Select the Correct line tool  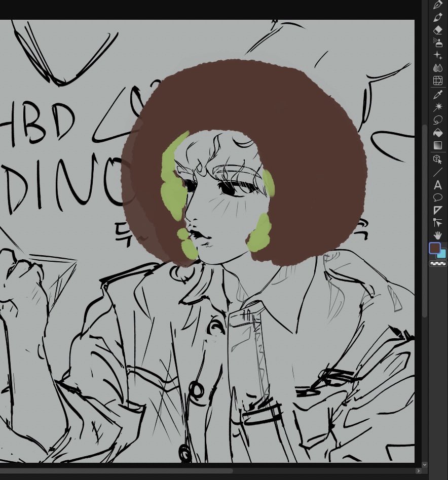coord(438,223)
